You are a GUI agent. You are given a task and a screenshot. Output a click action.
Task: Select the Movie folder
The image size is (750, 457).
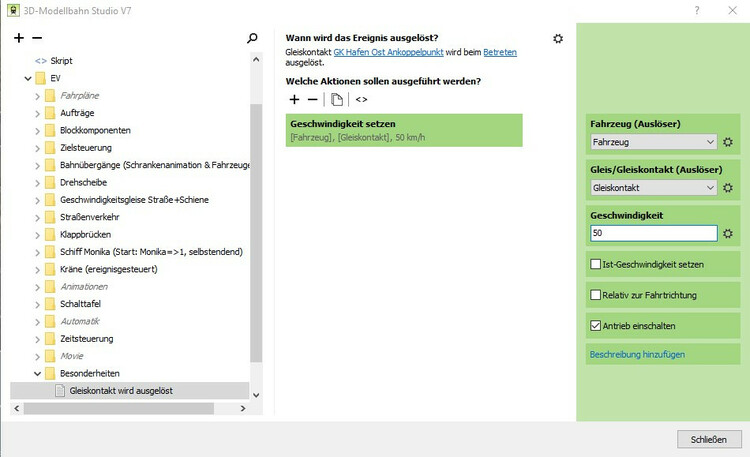pos(72,356)
